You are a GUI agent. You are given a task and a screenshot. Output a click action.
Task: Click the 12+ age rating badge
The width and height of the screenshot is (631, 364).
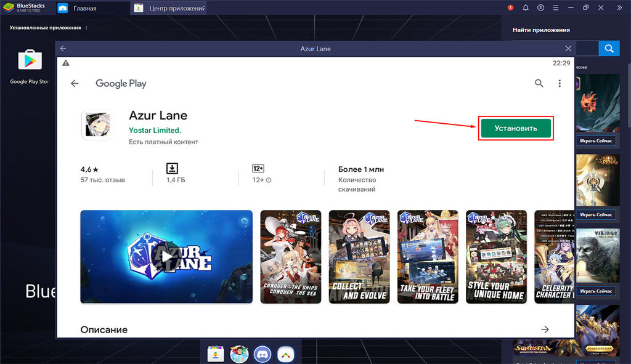point(258,169)
